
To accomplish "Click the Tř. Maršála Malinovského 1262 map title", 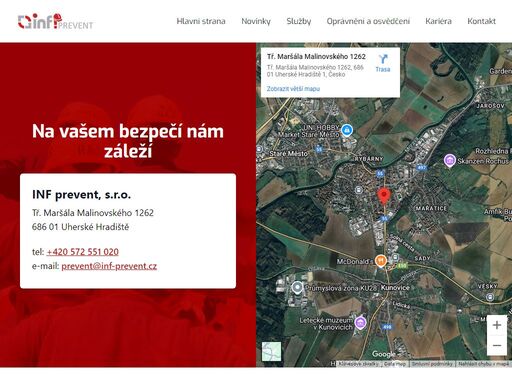I will tap(316, 56).
